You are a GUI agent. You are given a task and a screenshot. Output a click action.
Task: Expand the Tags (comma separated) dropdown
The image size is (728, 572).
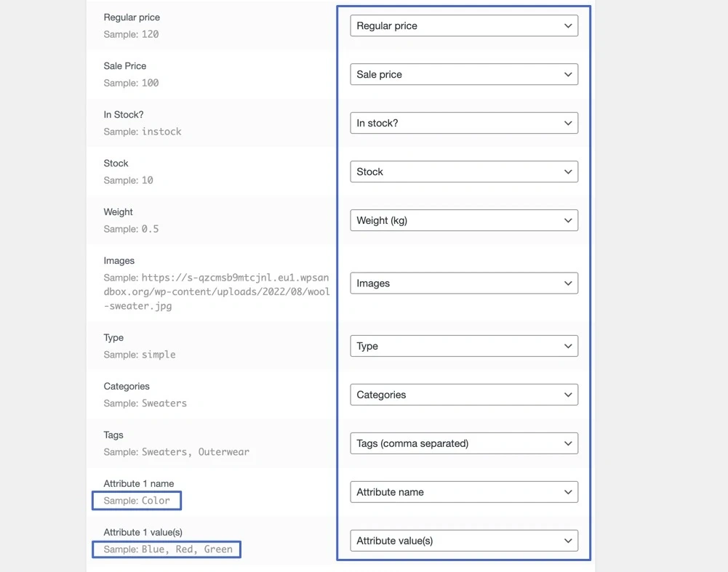463,444
